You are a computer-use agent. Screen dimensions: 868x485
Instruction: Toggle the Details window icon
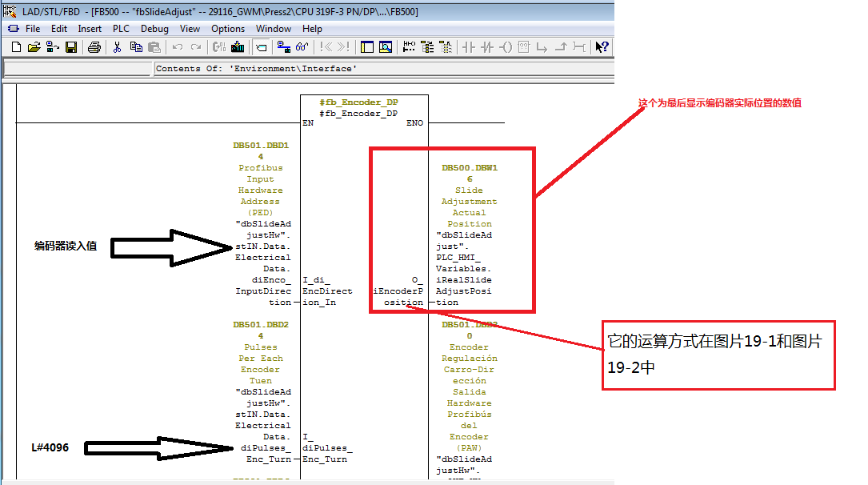[386, 47]
